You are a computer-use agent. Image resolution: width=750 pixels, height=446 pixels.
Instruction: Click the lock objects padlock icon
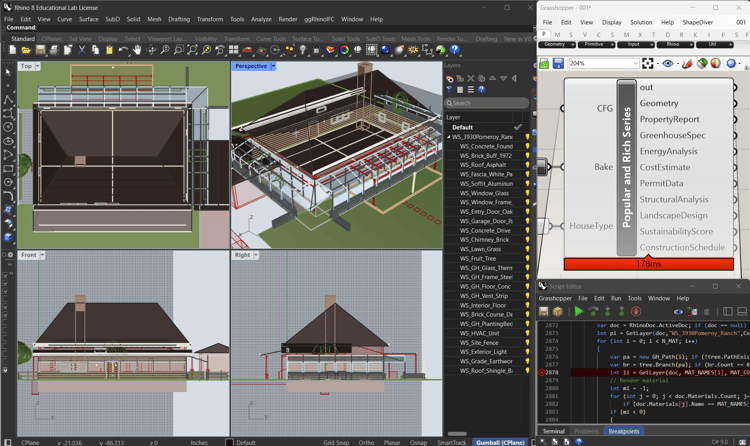coord(316,50)
